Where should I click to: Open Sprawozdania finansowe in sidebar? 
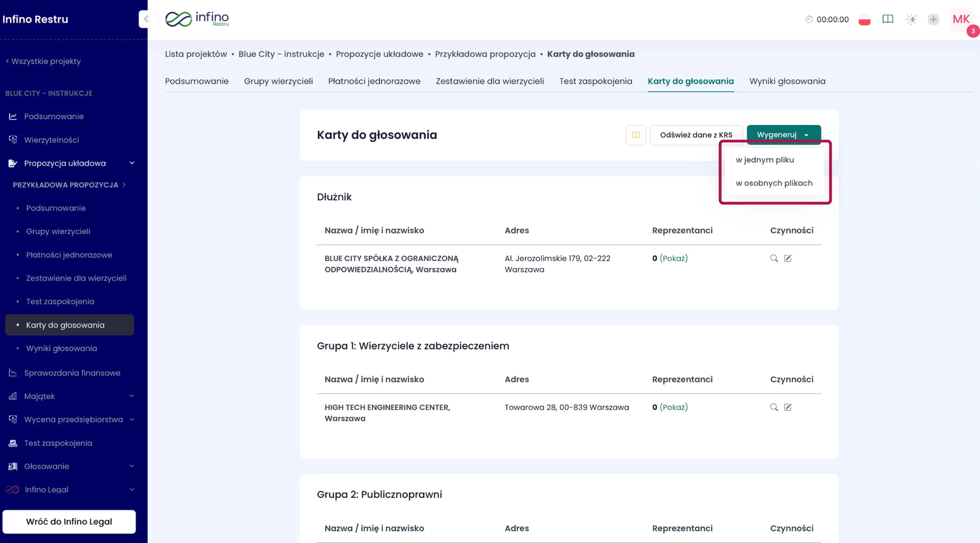[72, 373]
